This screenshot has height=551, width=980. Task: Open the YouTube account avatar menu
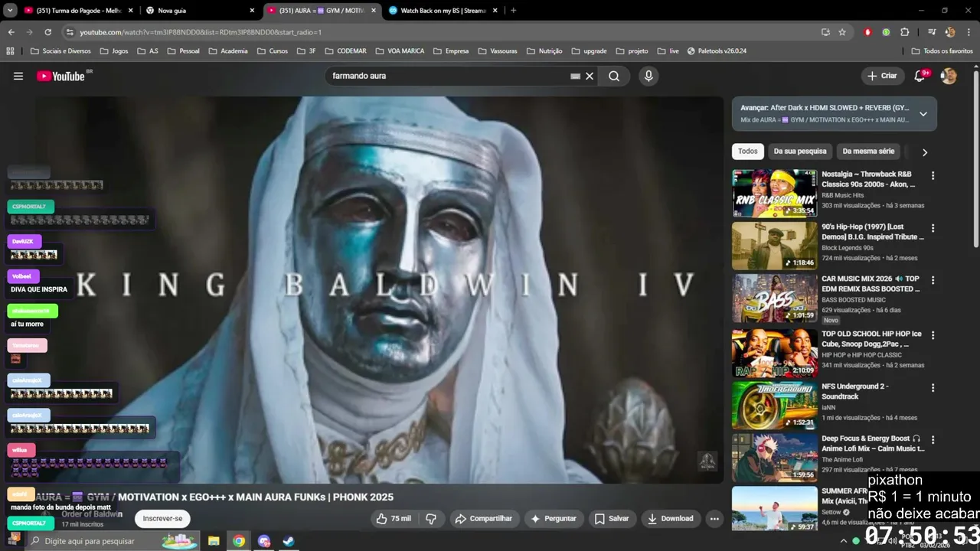[x=949, y=76]
